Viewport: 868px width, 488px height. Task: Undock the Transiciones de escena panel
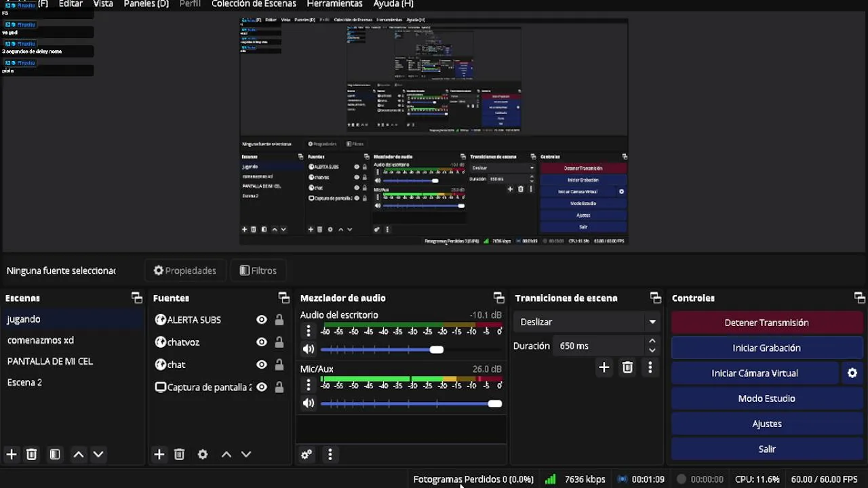click(x=656, y=298)
